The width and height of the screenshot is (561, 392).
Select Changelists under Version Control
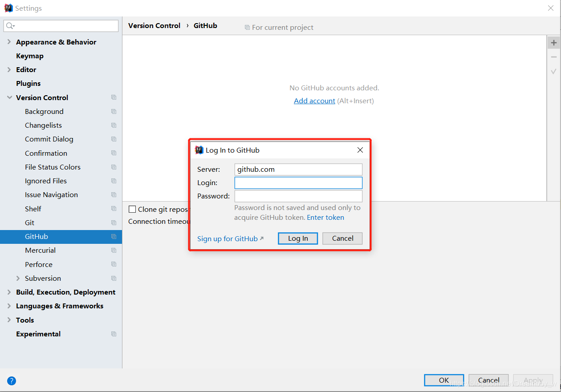point(43,125)
